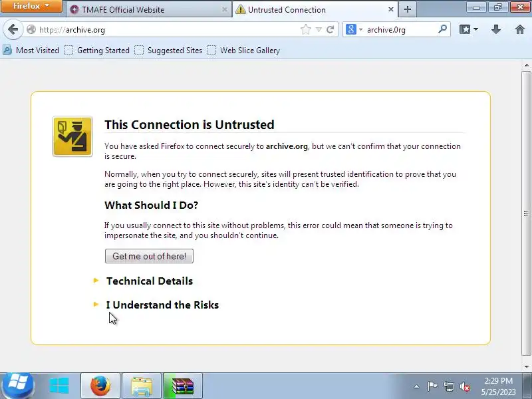Click the Get me out of here! button
This screenshot has width=532, height=399.
[149, 256]
